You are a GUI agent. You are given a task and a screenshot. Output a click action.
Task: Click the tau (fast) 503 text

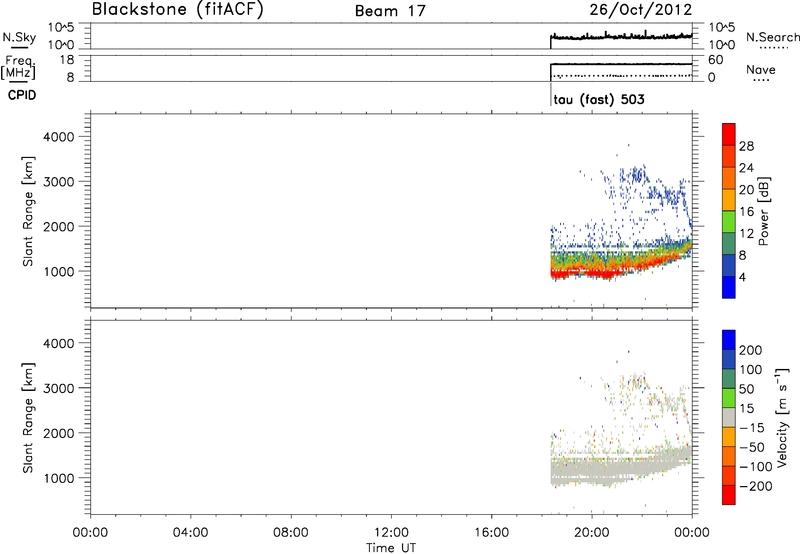(x=599, y=99)
